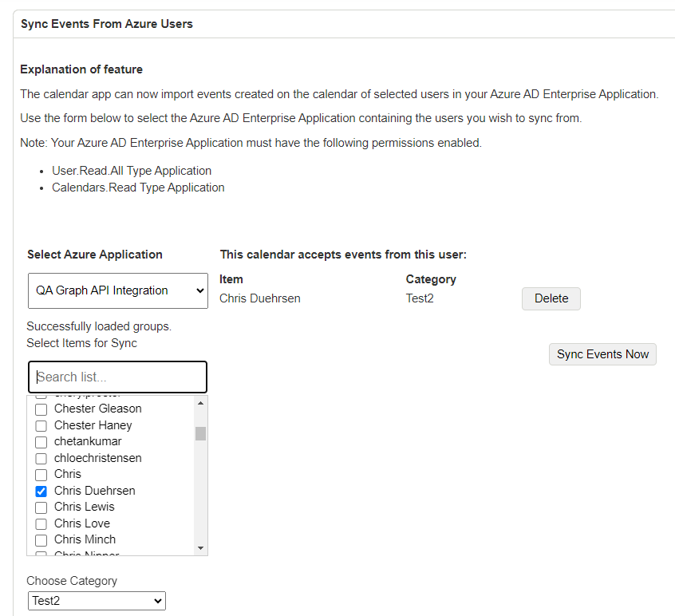Click the 'Sync Events From Azure Users' heading
Screen dimensions: 675x616
pyautogui.click(x=107, y=24)
